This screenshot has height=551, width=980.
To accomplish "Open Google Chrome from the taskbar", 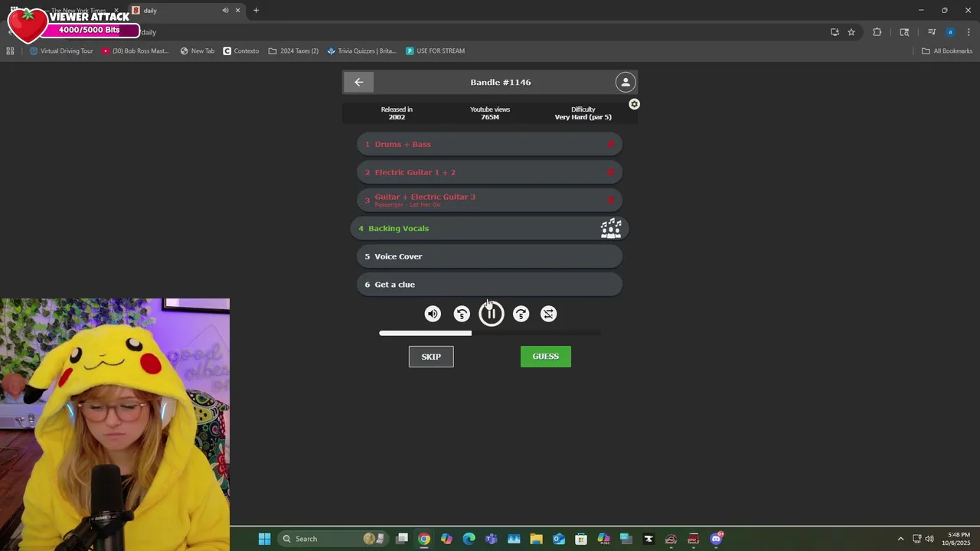I will click(424, 539).
